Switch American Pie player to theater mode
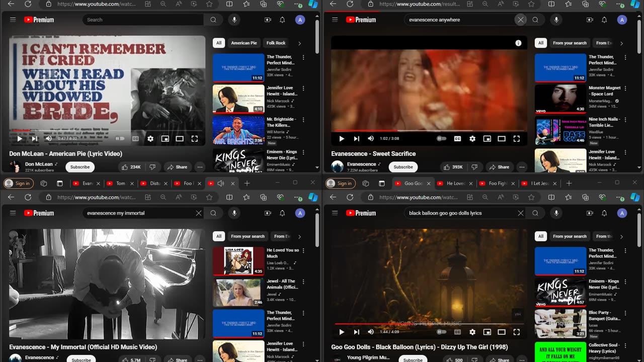Viewport: 644px width, 362px height. (x=180, y=139)
